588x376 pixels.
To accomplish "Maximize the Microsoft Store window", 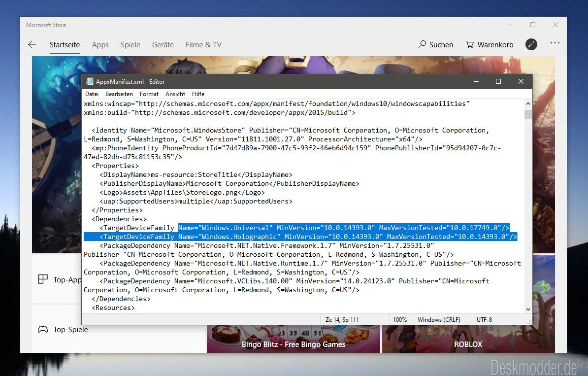I will pos(533,25).
